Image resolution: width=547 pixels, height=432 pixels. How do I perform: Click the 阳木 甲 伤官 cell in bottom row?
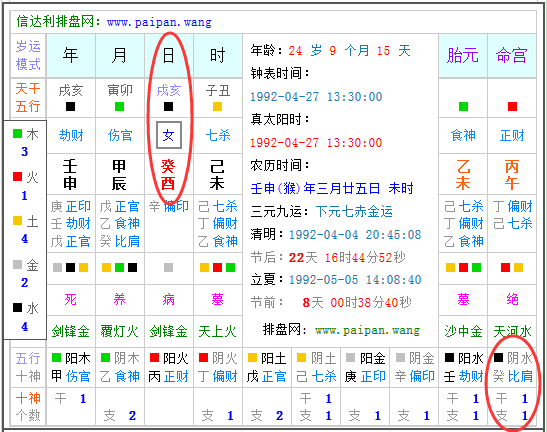tap(71, 367)
